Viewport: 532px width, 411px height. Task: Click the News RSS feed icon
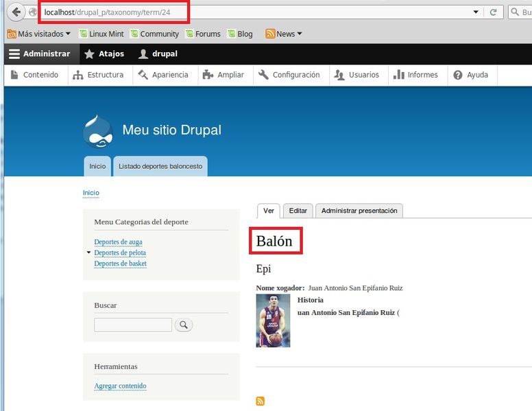click(x=270, y=34)
